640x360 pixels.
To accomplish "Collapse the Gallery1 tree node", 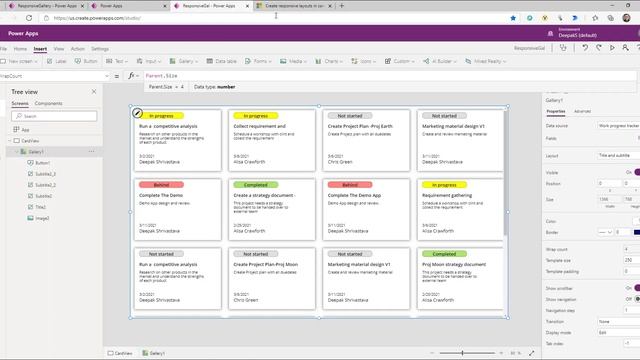I will (17, 152).
